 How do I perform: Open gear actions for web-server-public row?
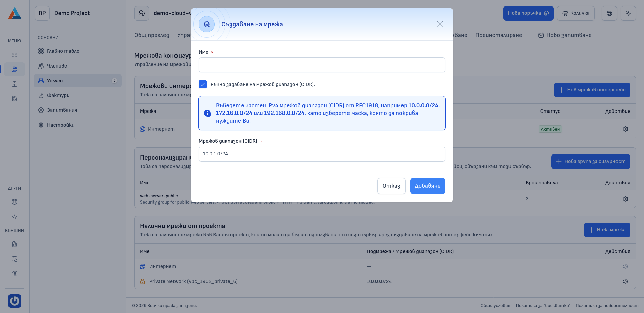tap(625, 199)
